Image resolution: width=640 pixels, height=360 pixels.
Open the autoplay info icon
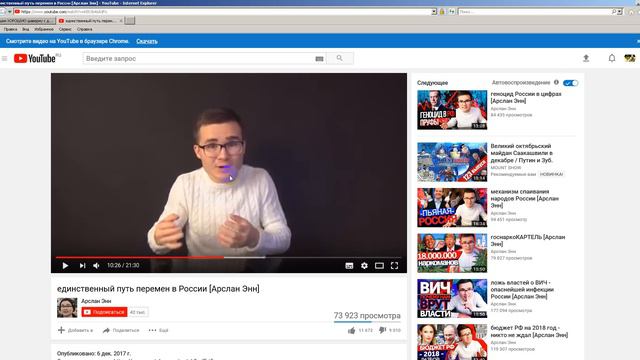(x=556, y=82)
